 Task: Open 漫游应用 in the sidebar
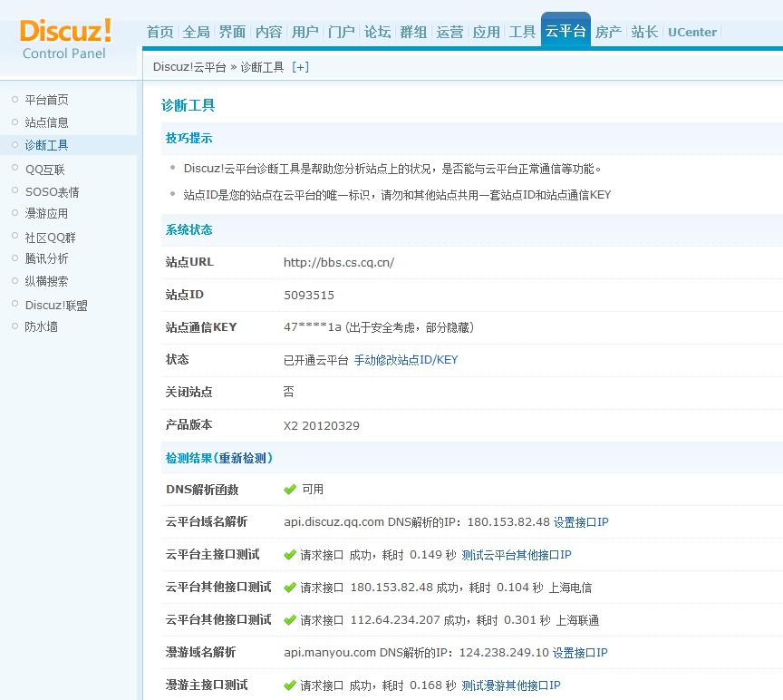[46, 213]
